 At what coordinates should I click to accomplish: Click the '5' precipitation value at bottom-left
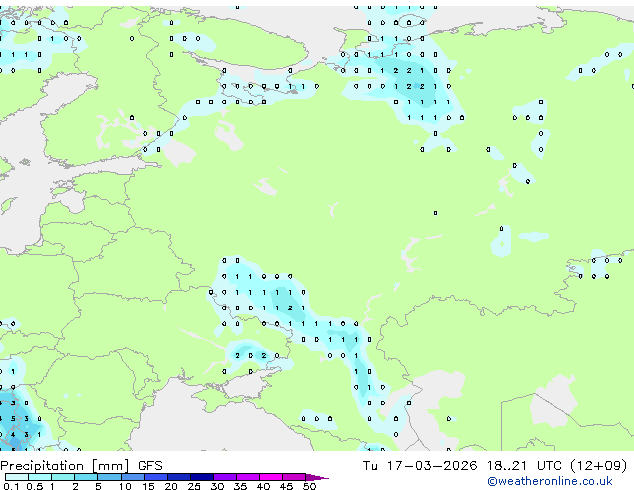tap(13, 419)
